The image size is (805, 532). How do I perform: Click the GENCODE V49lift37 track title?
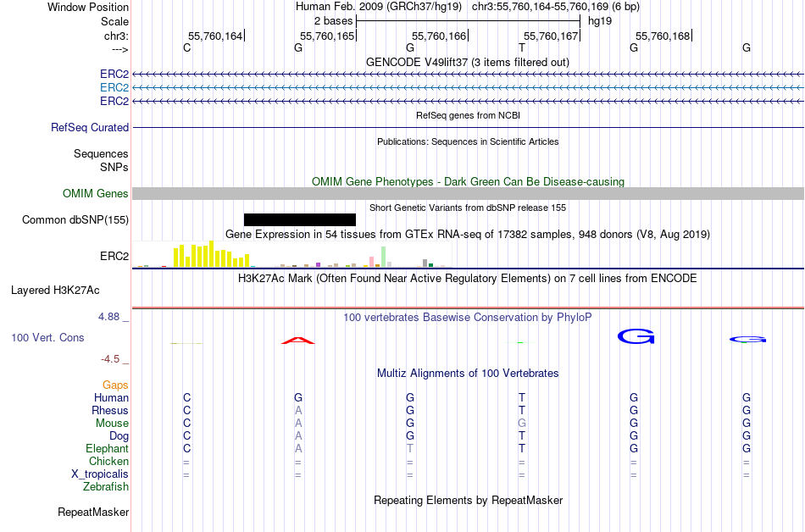pos(468,62)
